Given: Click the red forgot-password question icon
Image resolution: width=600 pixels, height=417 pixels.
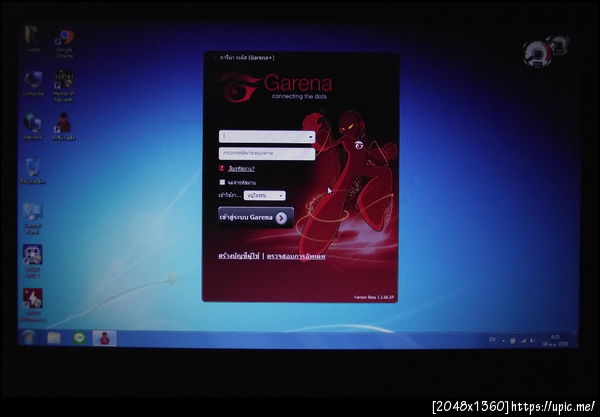Looking at the screenshot, I should [x=222, y=168].
